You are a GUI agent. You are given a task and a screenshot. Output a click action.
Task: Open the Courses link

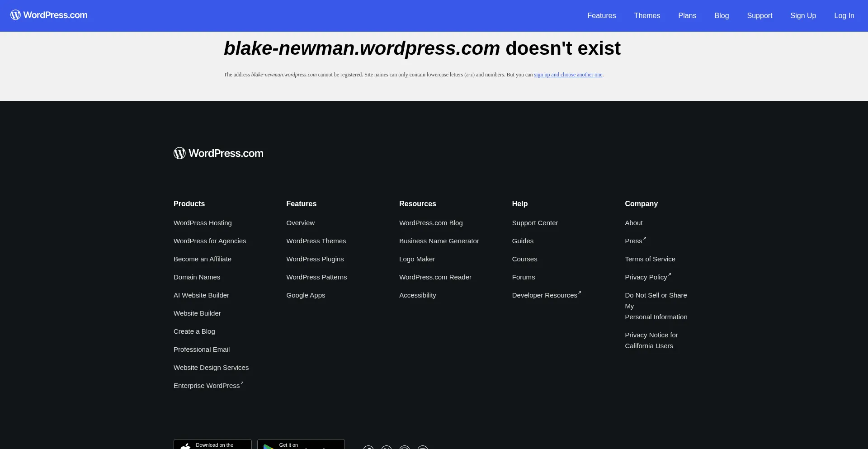524,259
